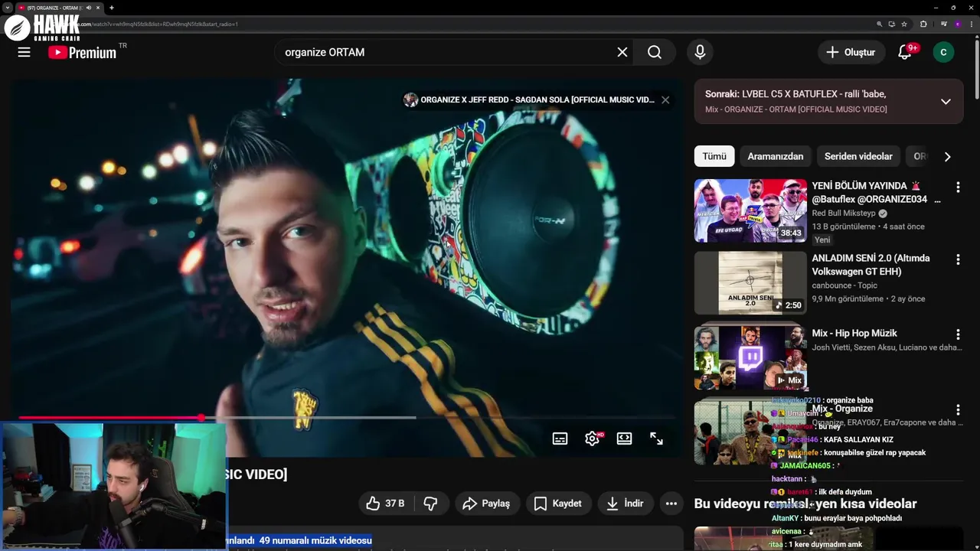Close the ORGANIZE - ORTAM browser tab

(x=98, y=8)
